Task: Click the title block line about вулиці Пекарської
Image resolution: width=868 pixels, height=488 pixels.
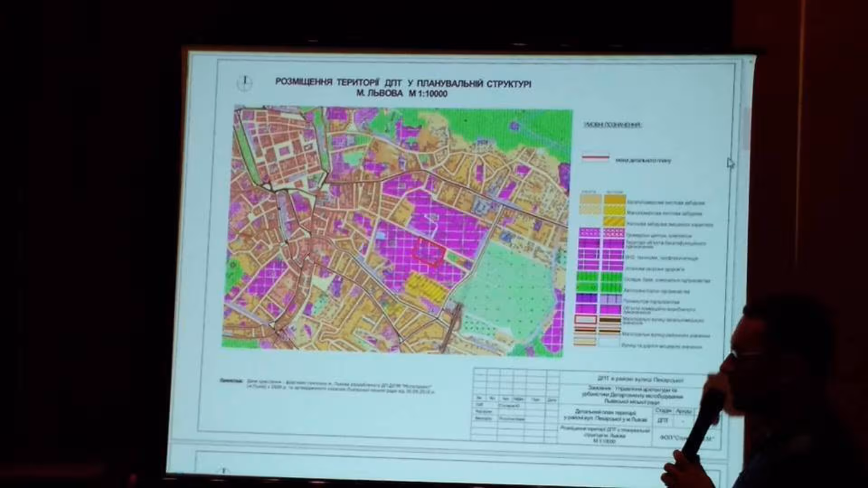Action: [640, 380]
